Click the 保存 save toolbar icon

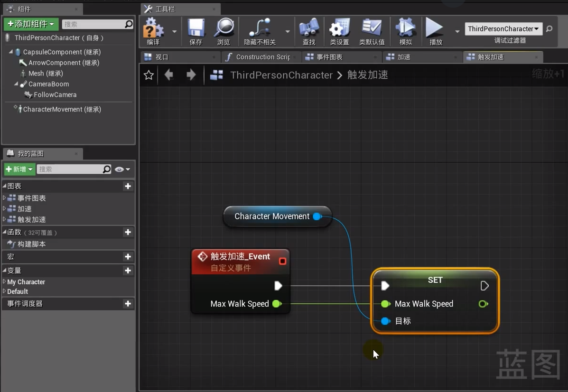pos(196,31)
